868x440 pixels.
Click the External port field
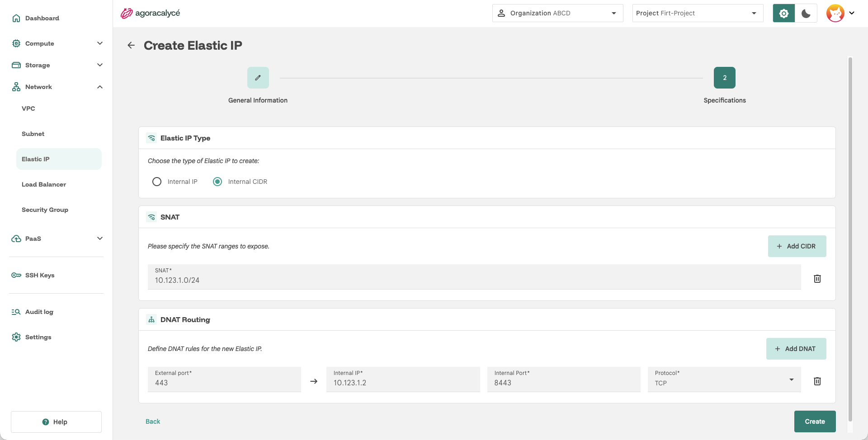pos(224,379)
